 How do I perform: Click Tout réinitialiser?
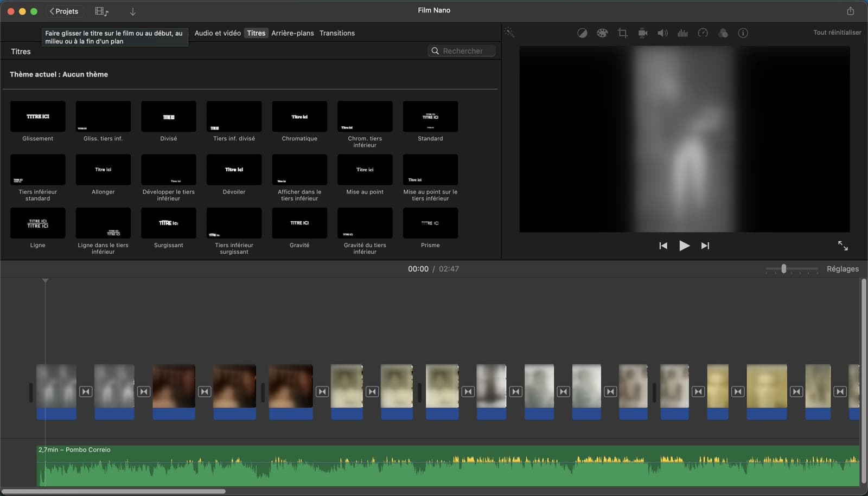[837, 33]
